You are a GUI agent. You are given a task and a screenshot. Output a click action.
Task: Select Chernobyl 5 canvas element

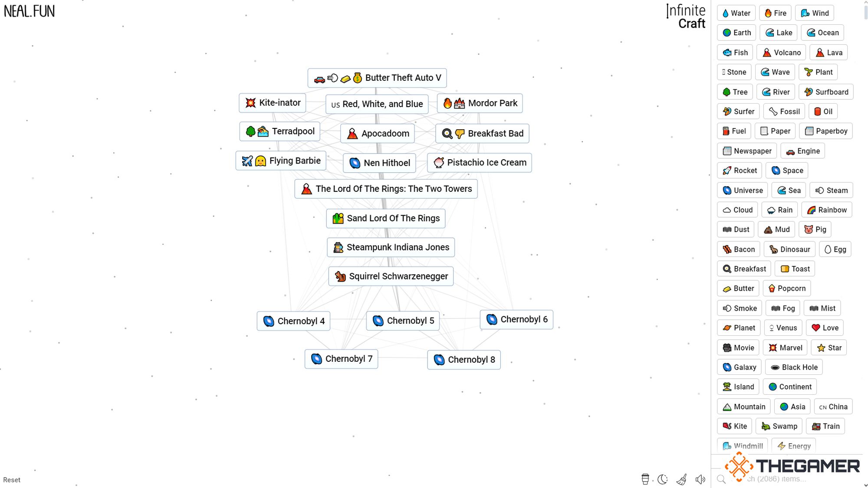pos(403,321)
